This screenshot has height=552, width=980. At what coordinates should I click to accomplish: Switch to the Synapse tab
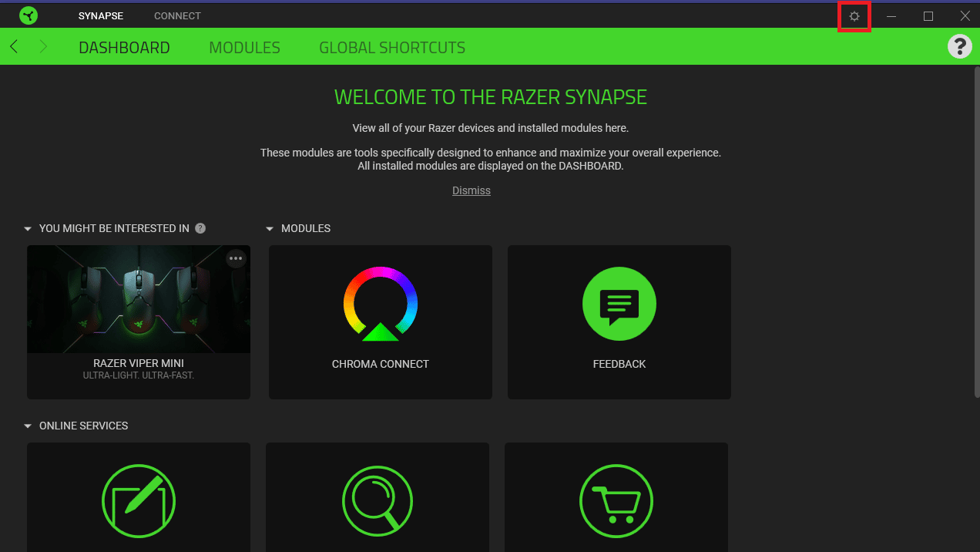101,16
